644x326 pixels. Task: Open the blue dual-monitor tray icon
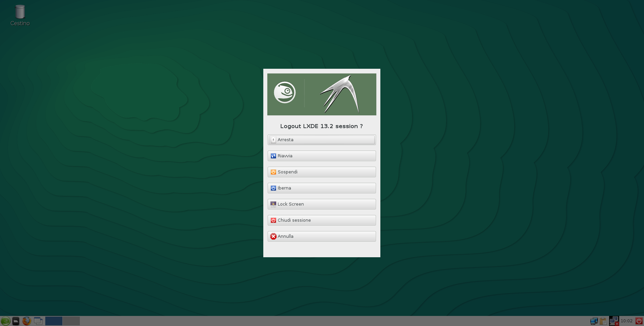coord(594,321)
